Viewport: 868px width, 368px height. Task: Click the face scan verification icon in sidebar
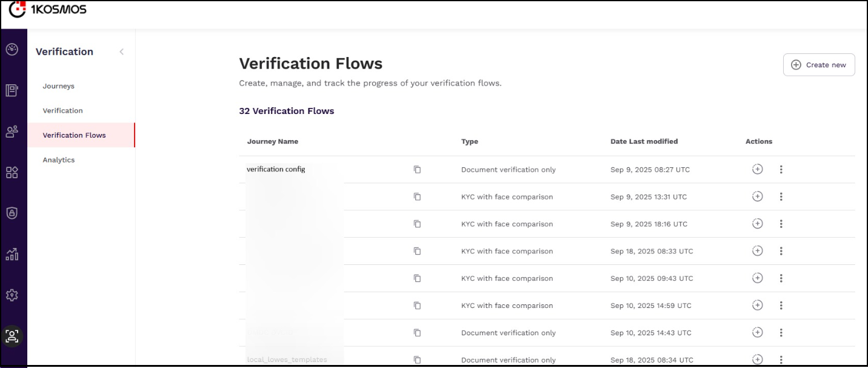[x=12, y=336]
